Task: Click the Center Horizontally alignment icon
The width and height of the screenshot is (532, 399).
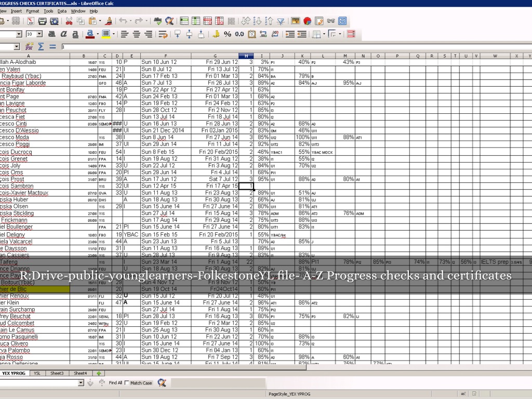Action: [136, 34]
